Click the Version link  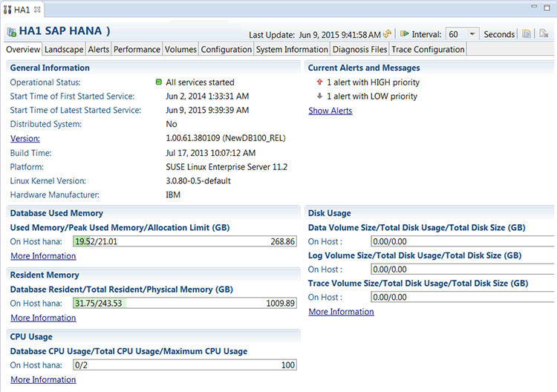pos(25,138)
